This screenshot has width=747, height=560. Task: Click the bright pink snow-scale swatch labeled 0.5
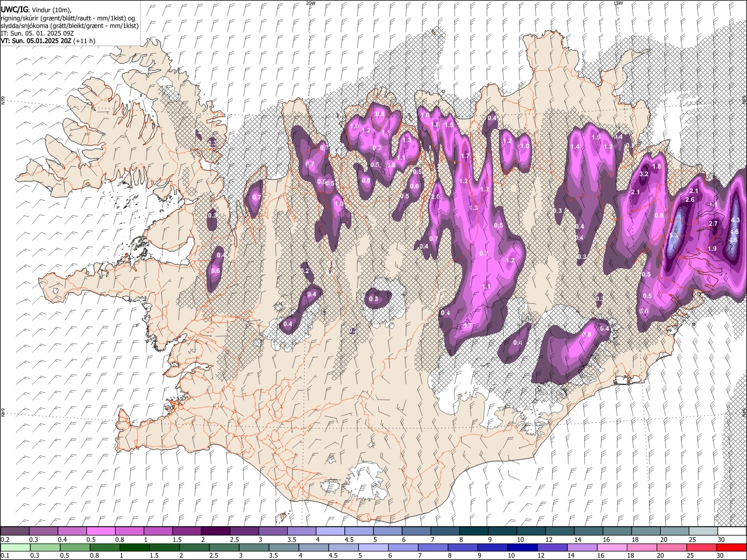pyautogui.click(x=100, y=531)
